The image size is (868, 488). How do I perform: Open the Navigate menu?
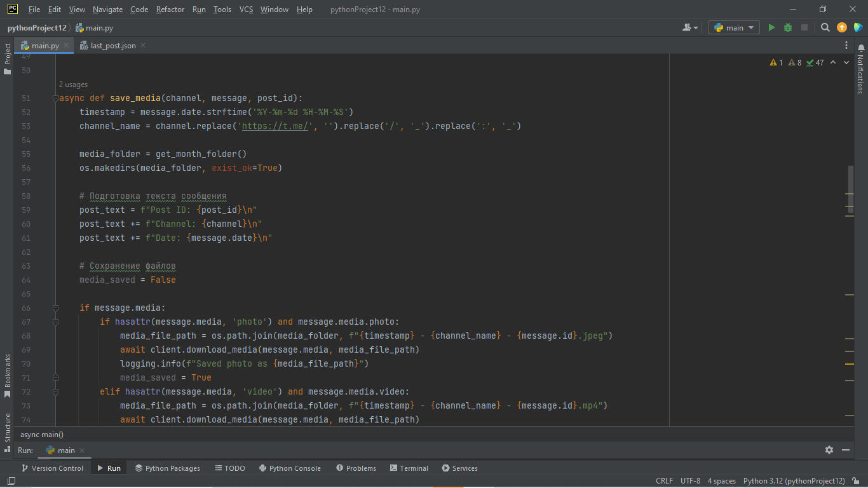[107, 10]
